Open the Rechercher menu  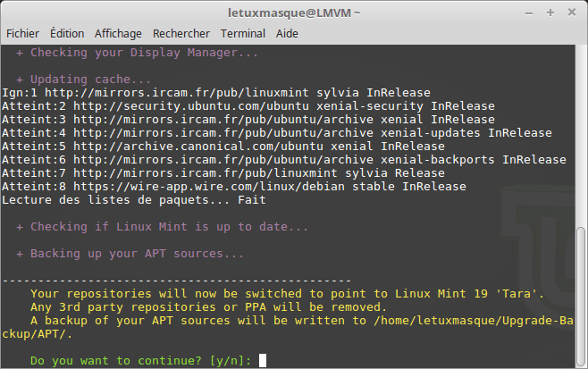(x=181, y=33)
